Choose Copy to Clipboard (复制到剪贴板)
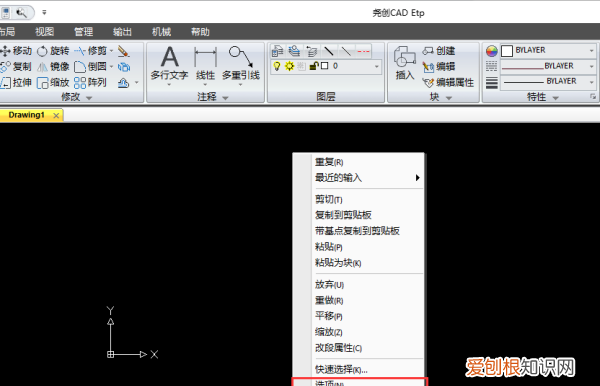This screenshot has width=600, height=386. point(358,215)
